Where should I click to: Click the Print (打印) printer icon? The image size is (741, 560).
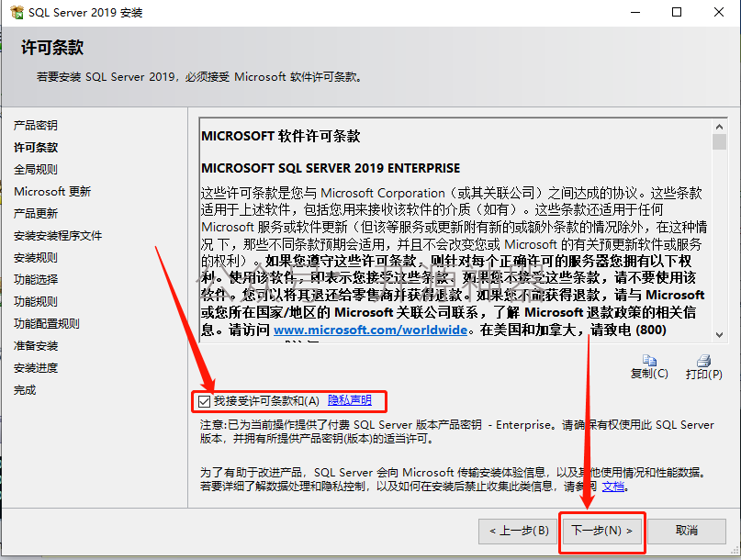tap(703, 361)
